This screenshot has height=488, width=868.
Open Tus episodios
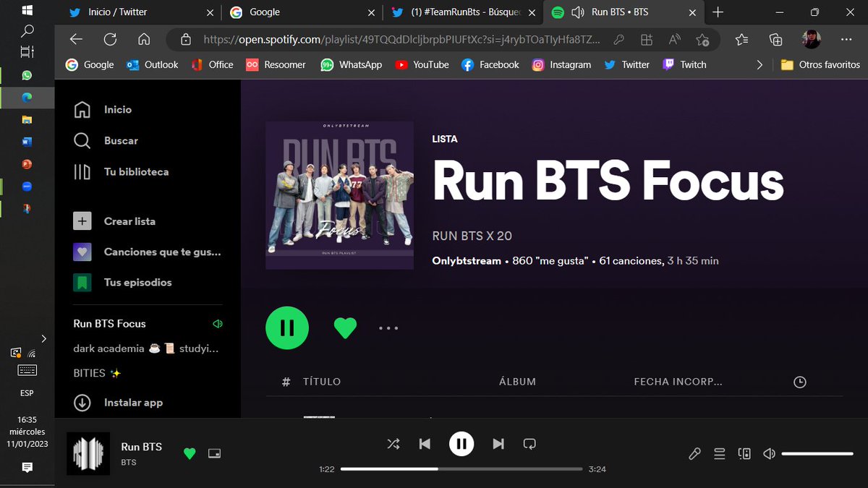click(x=122, y=283)
